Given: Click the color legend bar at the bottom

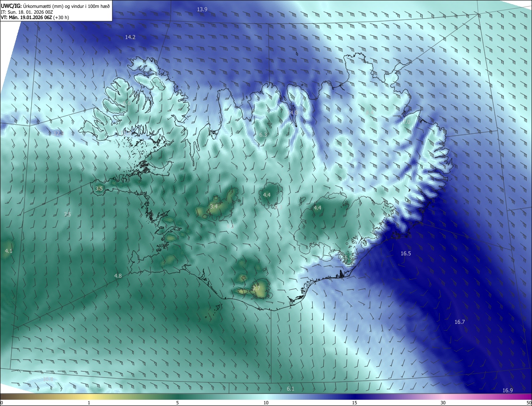Looking at the screenshot, I should 266,396.
